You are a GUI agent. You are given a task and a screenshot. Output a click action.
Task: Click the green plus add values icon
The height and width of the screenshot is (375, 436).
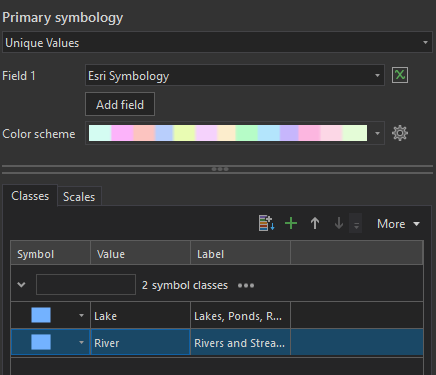pos(291,223)
